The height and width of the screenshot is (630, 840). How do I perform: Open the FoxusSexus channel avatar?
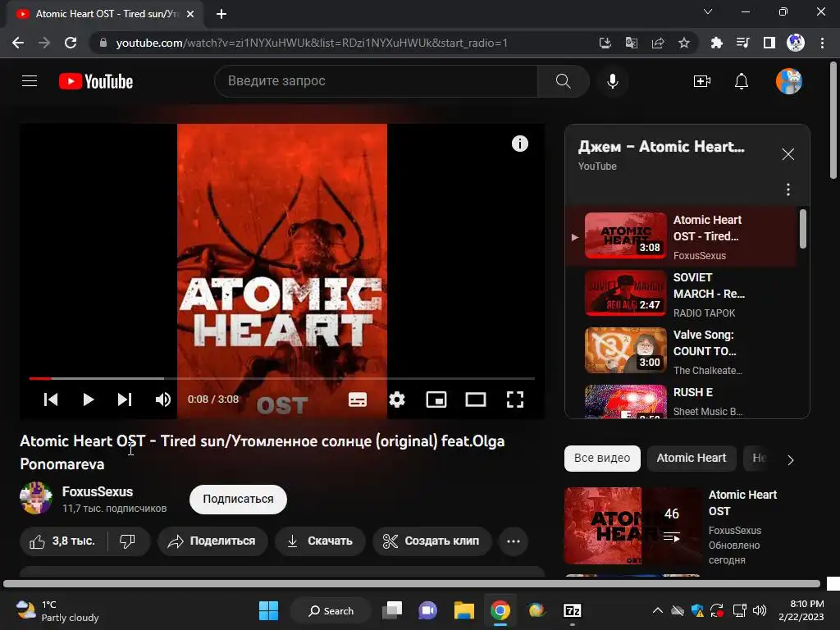tap(36, 498)
